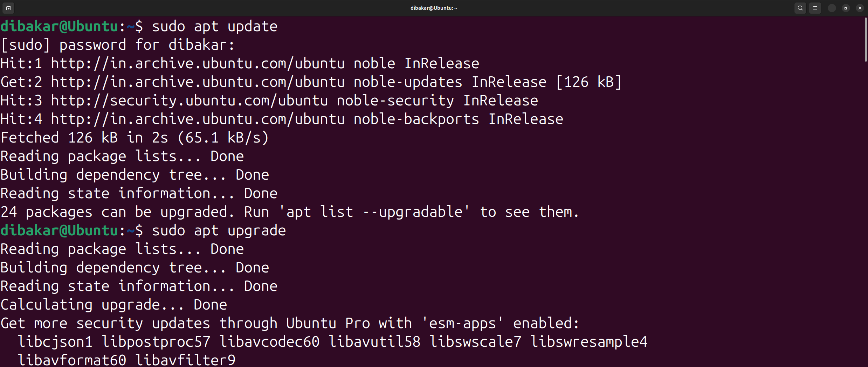
Task: Click the Hit:1 noble InRelease line
Action: (x=240, y=64)
